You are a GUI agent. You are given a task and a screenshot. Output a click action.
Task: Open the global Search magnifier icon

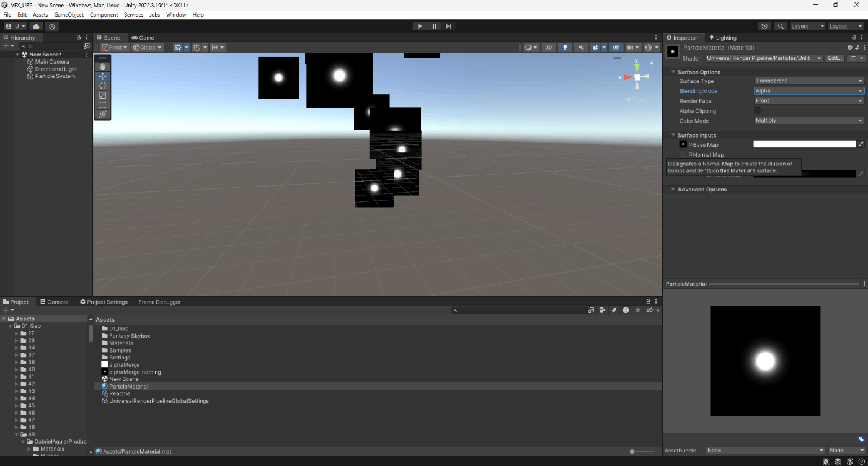click(x=781, y=26)
